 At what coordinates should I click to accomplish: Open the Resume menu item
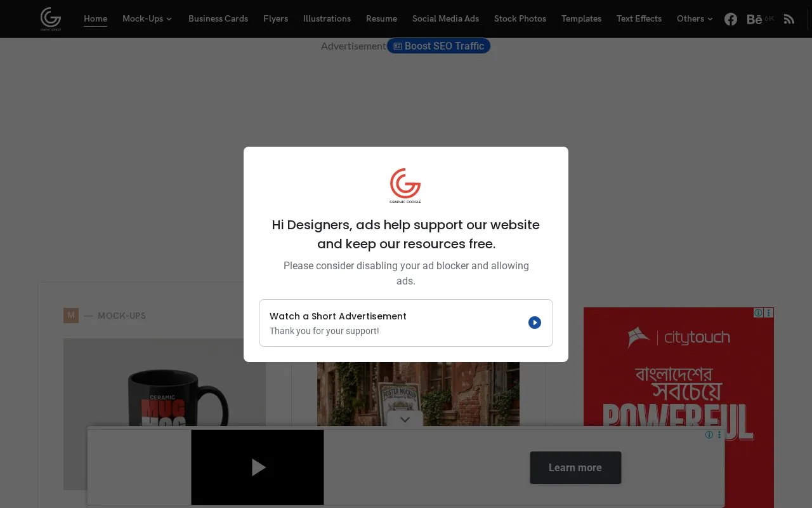381,18
